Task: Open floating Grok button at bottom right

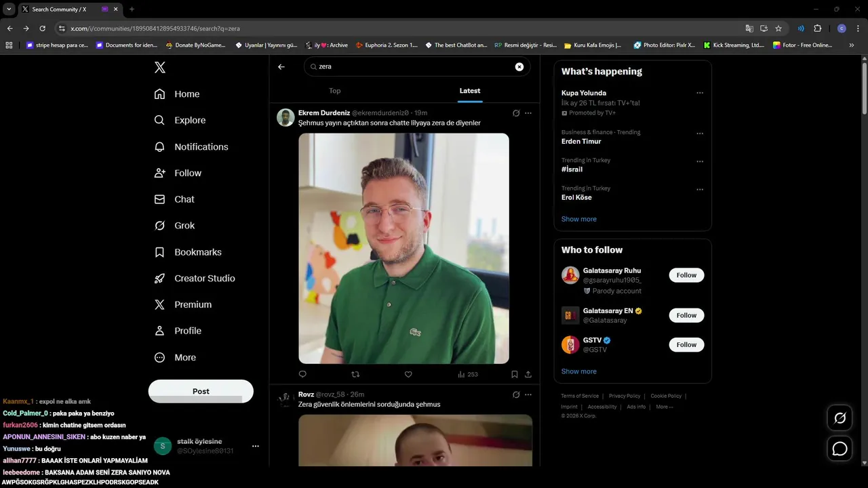Action: [x=840, y=418]
